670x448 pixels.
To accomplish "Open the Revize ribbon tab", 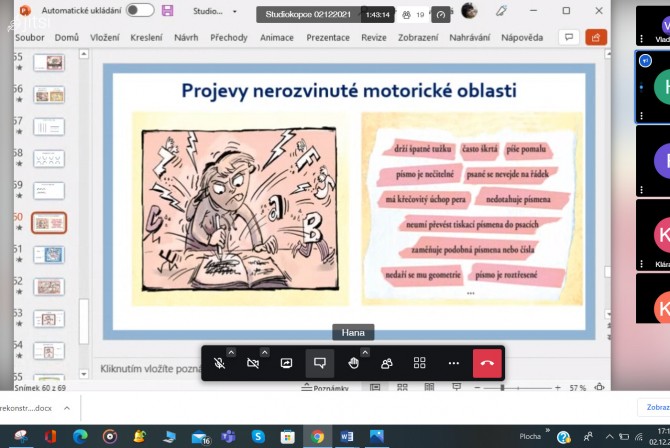I will pos(374,38).
